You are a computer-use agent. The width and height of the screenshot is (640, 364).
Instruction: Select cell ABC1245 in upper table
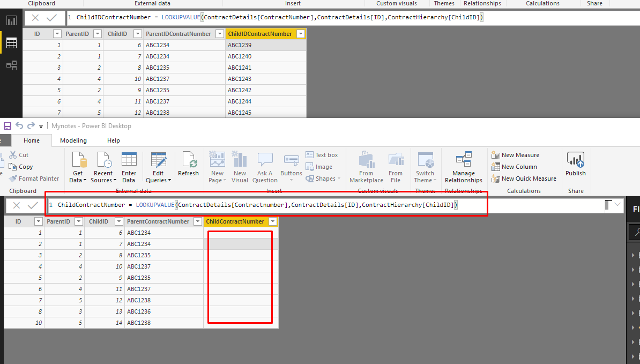[266, 113]
